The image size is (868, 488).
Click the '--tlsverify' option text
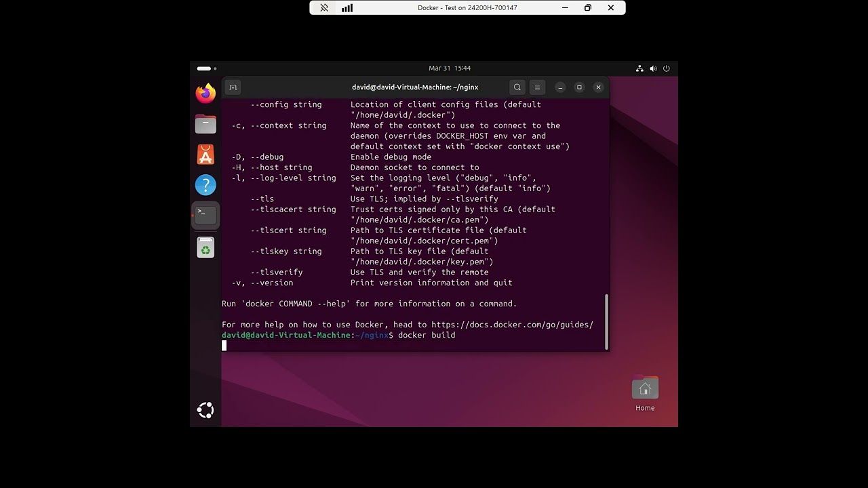click(x=277, y=272)
